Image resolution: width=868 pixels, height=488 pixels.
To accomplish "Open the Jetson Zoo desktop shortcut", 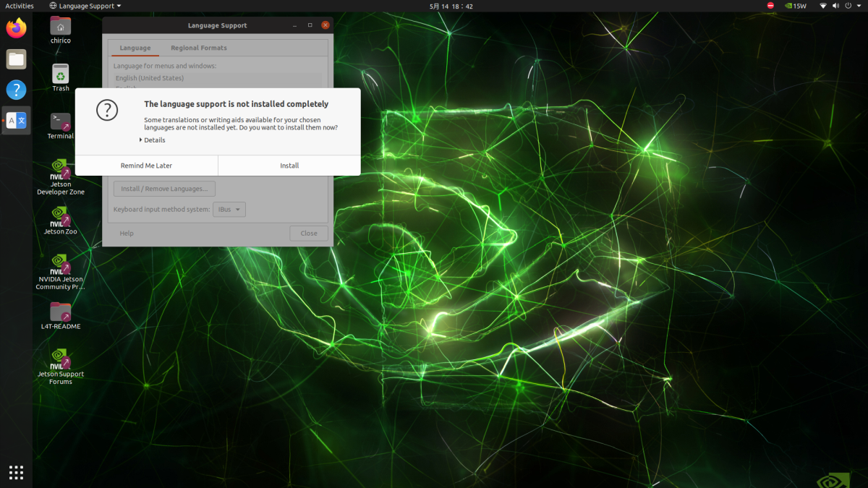I will 61,217.
